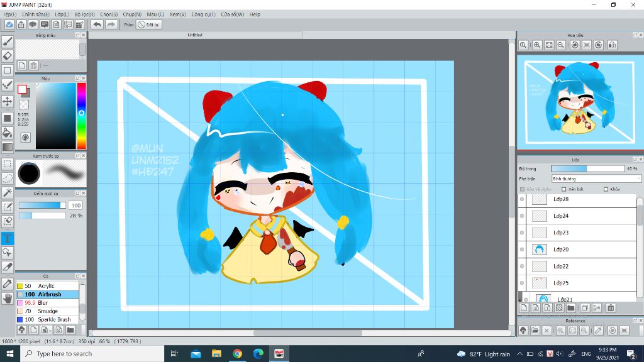Image resolution: width=644 pixels, height=362 pixels.
Task: Toggle visibility of Lớp24 layer
Action: click(522, 216)
